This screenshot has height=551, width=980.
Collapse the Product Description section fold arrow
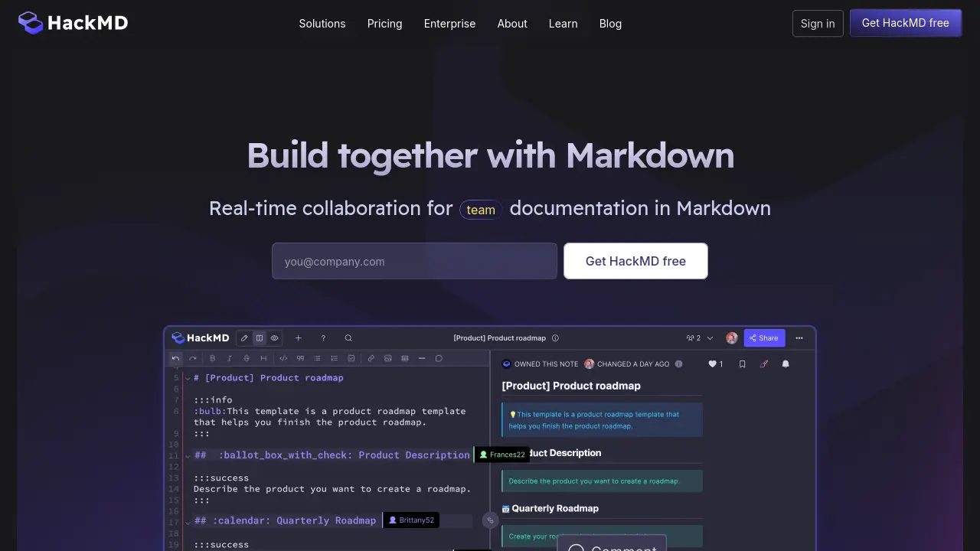[188, 456]
